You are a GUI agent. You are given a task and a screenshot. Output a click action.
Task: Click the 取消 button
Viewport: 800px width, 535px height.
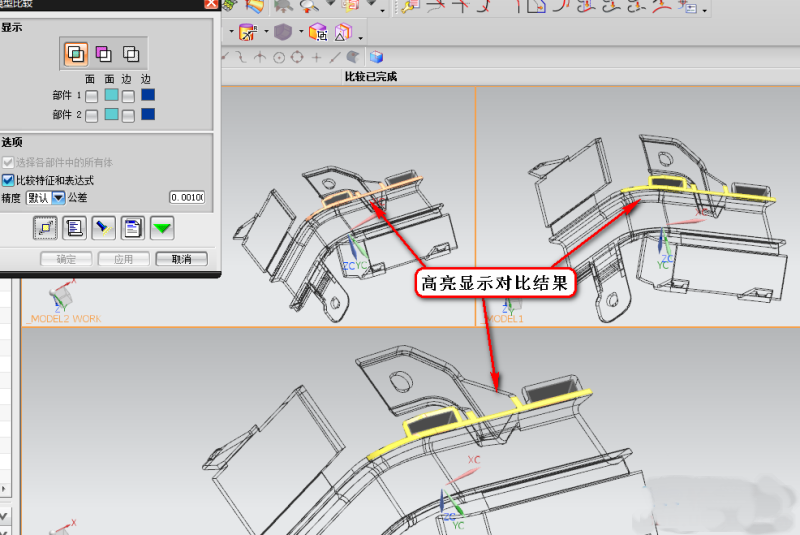click(x=182, y=259)
